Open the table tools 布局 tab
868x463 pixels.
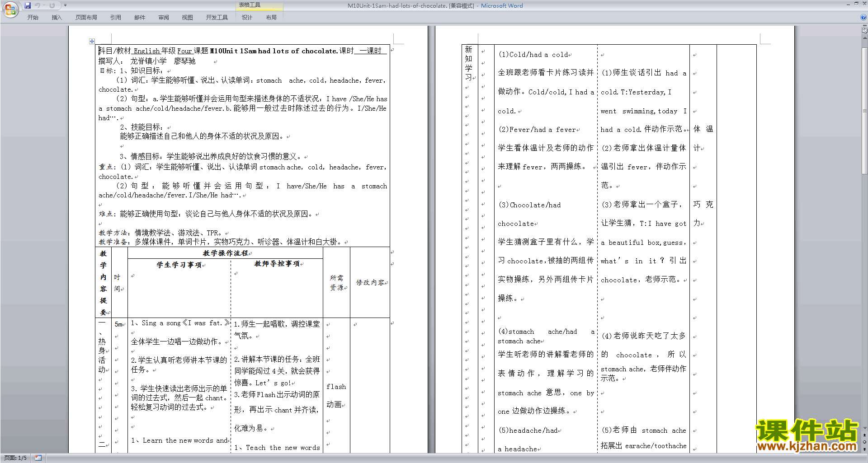pyautogui.click(x=271, y=18)
